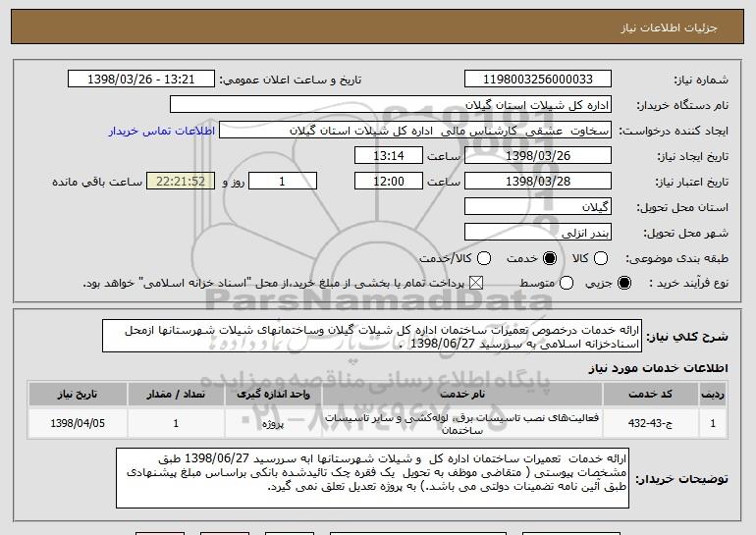Click the remaining days field showing 1

coord(283,182)
